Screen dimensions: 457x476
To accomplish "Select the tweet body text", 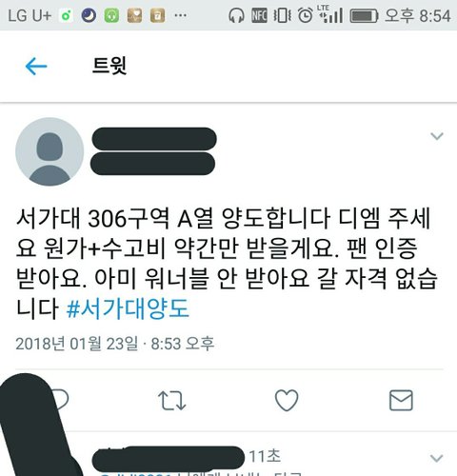I will click(x=227, y=264).
